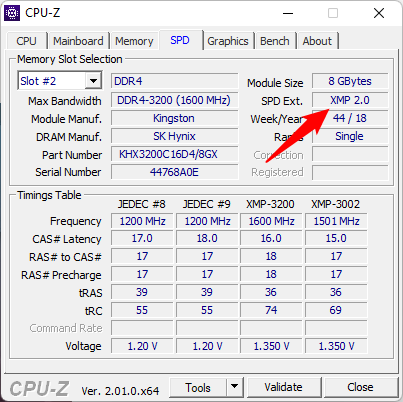Viewport: 403px width, 402px height.
Task: Click the 8 GBytes module size value
Action: (350, 81)
